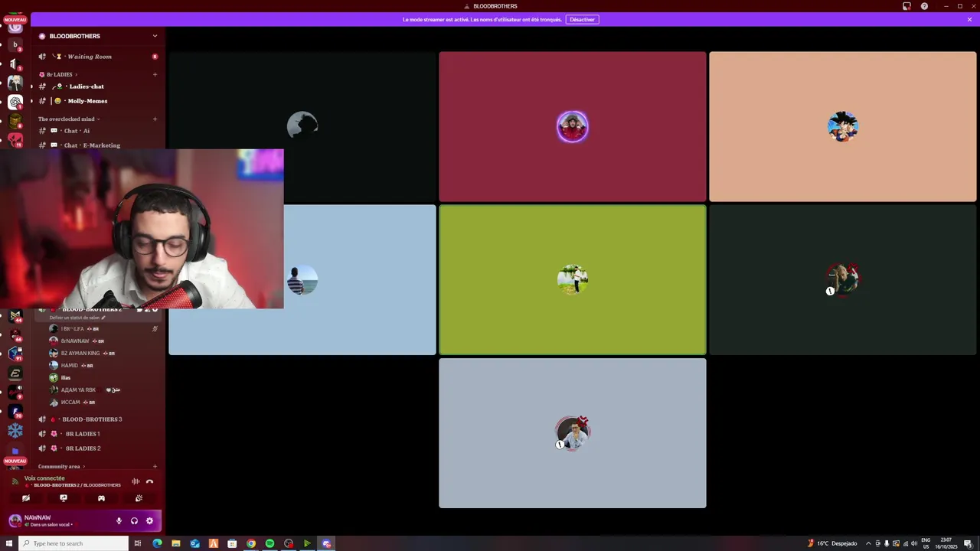Open Microsoft Edge from the taskbar
The image size is (980, 551).
pyautogui.click(x=157, y=543)
